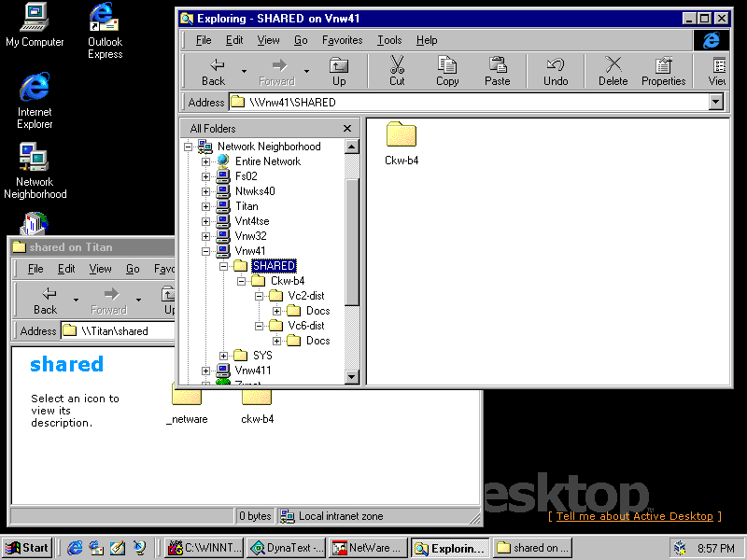Expand the Docs folder under Vc6-dist
This screenshot has height=560, width=747.
click(276, 341)
